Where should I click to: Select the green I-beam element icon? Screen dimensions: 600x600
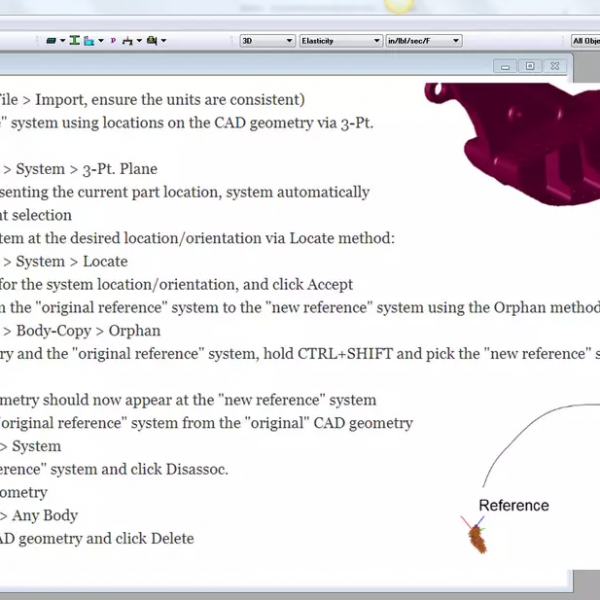click(75, 40)
